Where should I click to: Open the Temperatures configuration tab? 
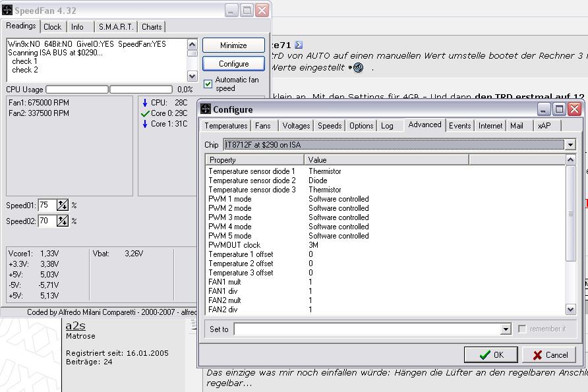(225, 126)
